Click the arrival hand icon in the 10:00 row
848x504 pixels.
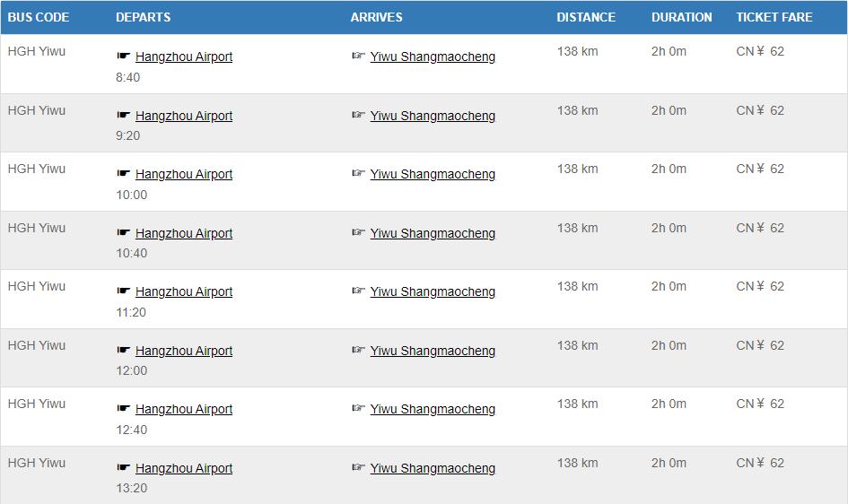point(358,174)
